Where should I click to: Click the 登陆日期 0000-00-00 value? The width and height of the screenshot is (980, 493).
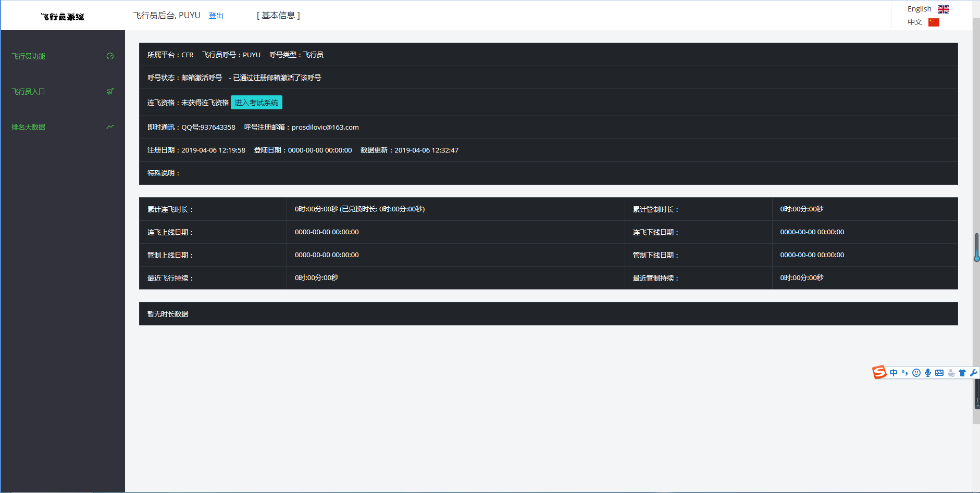click(x=320, y=150)
